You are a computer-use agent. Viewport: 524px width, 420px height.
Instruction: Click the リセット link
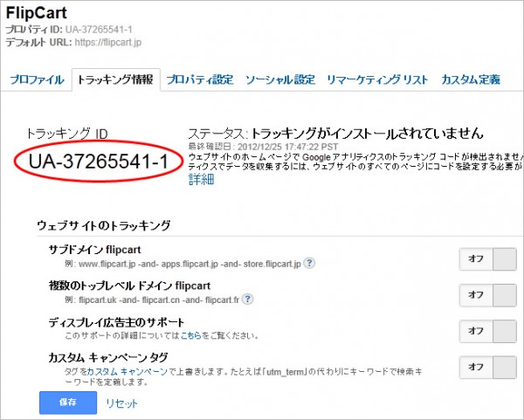[x=121, y=403]
